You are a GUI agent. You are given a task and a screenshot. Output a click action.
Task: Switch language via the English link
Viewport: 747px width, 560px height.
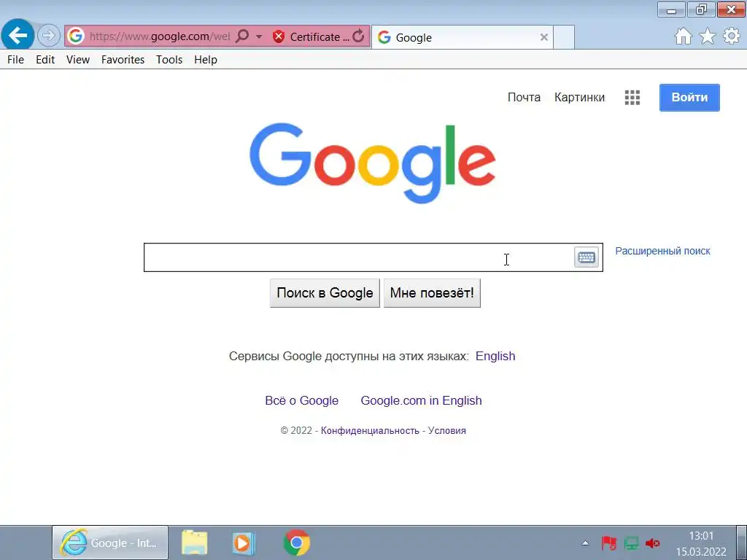tap(495, 356)
